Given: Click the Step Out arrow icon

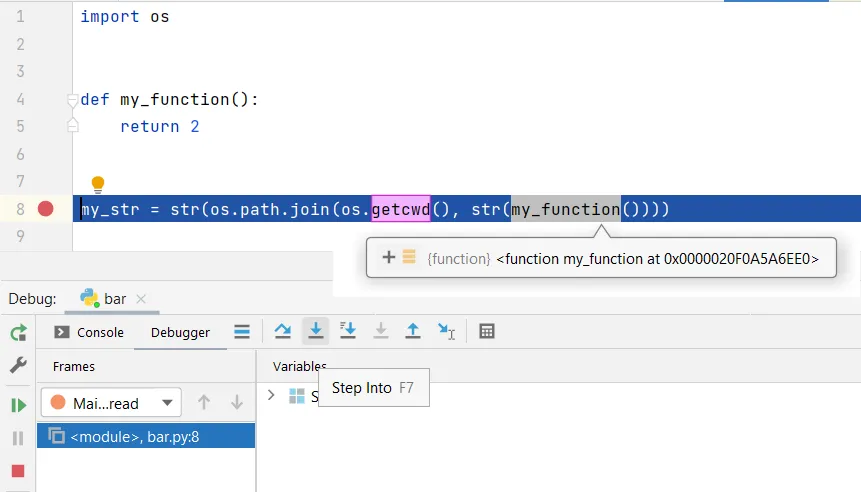Looking at the screenshot, I should click(412, 331).
